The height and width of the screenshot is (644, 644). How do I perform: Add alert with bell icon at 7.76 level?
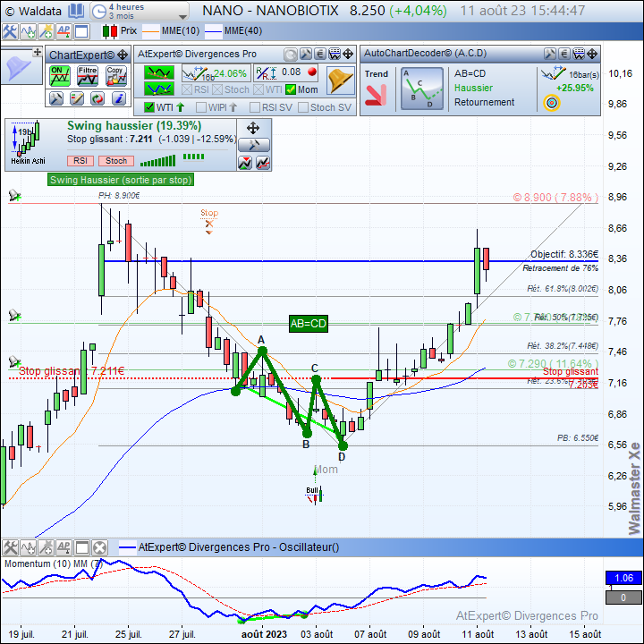tap(15, 315)
